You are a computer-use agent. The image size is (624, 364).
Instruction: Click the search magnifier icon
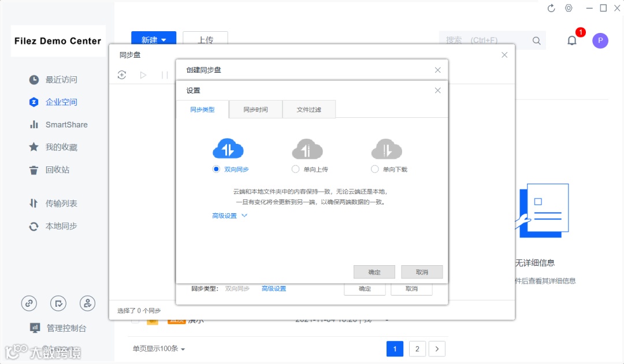(536, 40)
